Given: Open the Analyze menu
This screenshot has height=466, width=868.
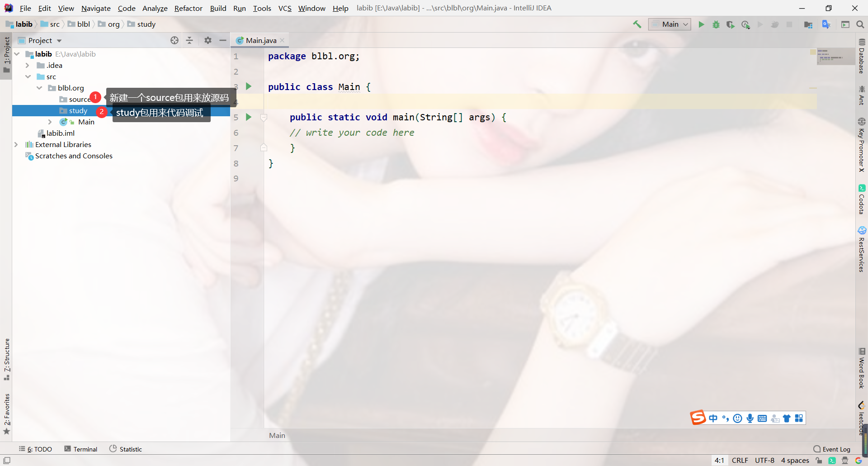Looking at the screenshot, I should point(155,8).
